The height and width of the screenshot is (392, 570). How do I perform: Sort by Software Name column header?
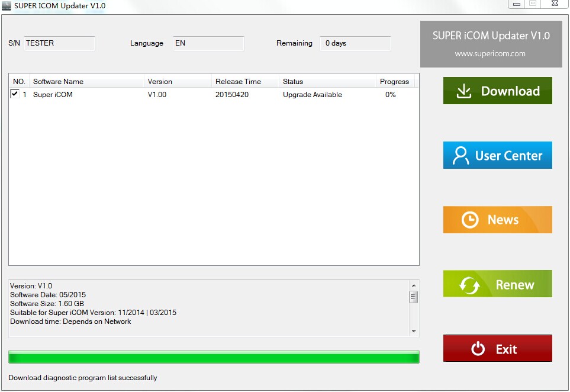pyautogui.click(x=87, y=82)
